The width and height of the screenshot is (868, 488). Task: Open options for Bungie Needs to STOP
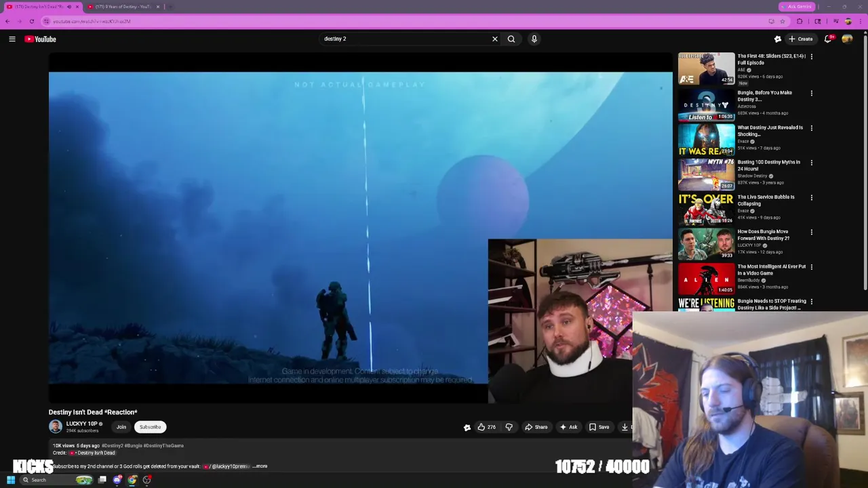[x=811, y=302]
